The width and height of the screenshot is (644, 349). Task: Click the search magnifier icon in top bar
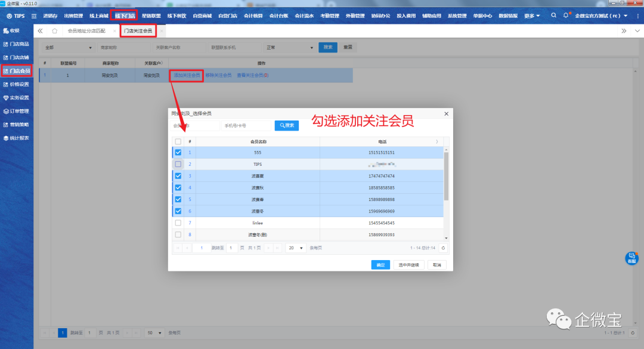click(554, 16)
